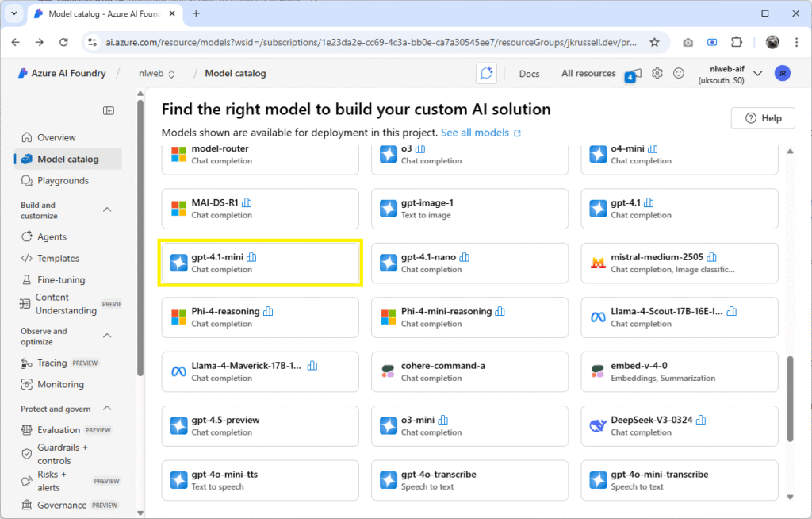The height and width of the screenshot is (519, 812).
Task: Click the See all models link
Action: pyautogui.click(x=476, y=133)
